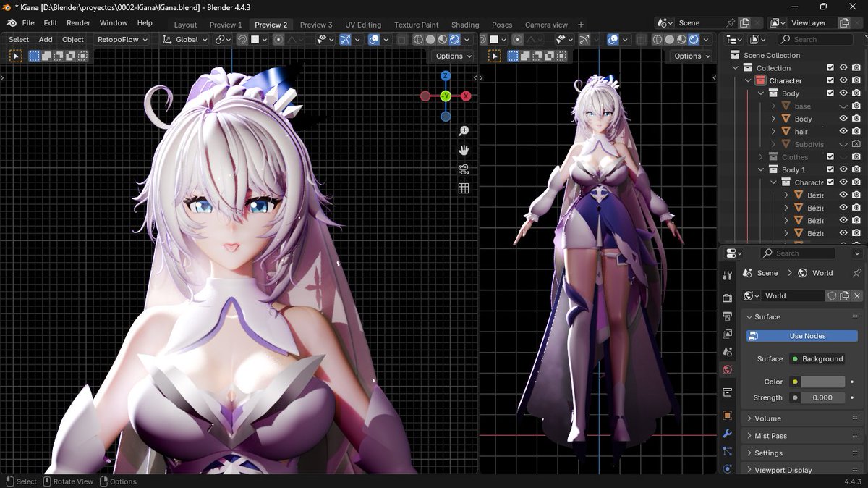Open the Add menu in viewport header

pos(46,40)
